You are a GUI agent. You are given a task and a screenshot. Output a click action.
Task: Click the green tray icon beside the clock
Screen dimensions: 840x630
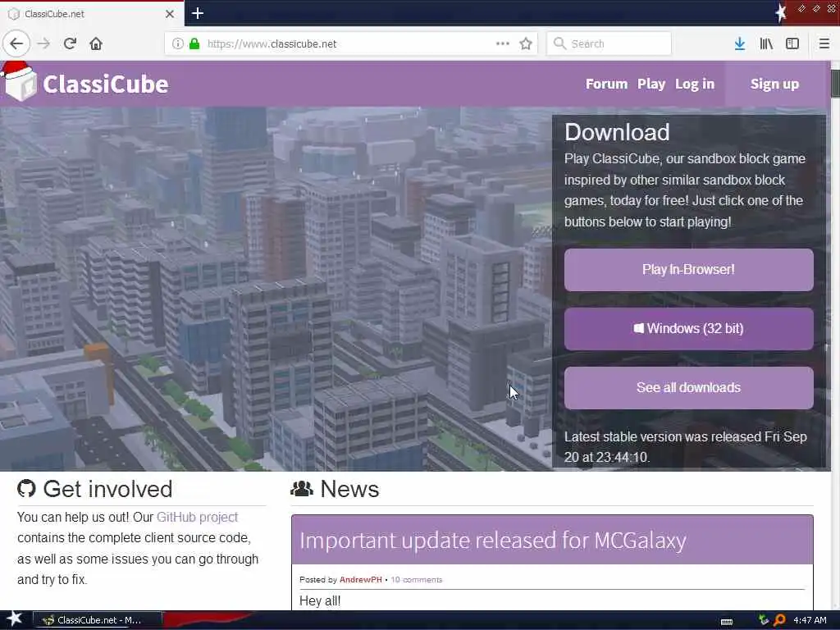[x=764, y=620]
